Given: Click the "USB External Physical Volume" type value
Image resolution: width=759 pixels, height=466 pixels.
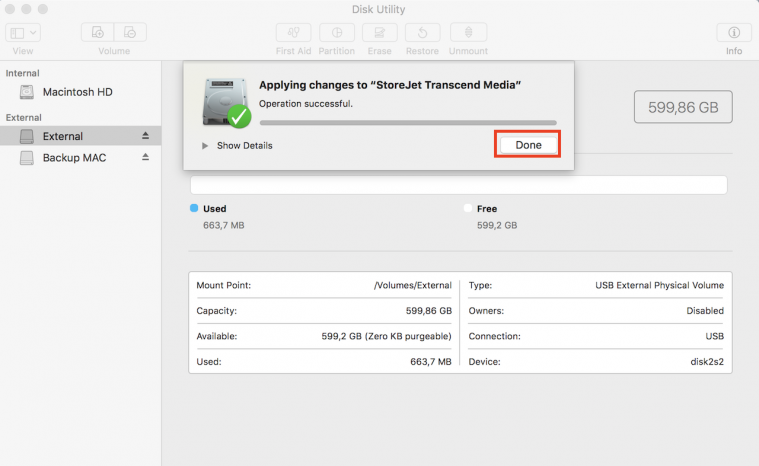Looking at the screenshot, I should coord(659,286).
